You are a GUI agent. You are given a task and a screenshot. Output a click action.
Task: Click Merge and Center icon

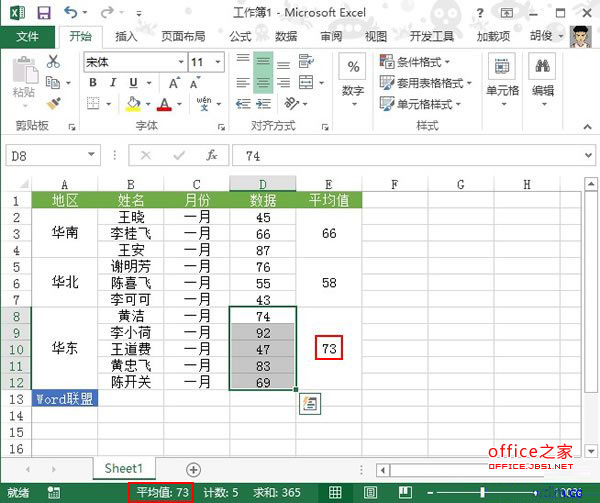(306, 82)
